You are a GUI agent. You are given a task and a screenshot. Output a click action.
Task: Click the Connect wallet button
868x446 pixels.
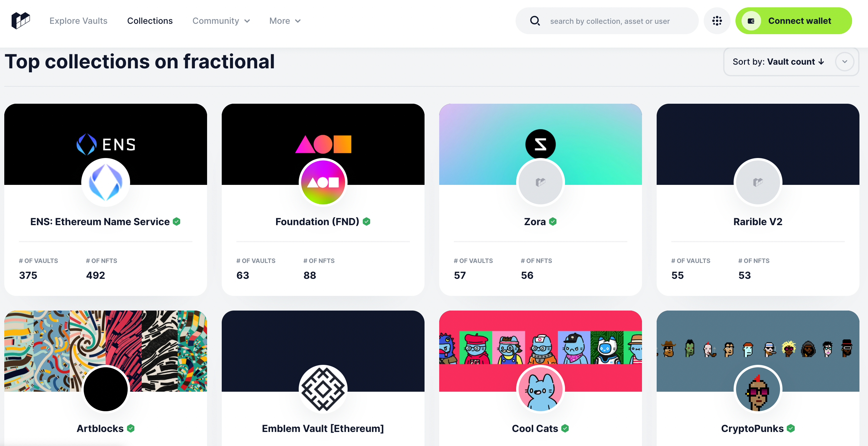tap(793, 21)
